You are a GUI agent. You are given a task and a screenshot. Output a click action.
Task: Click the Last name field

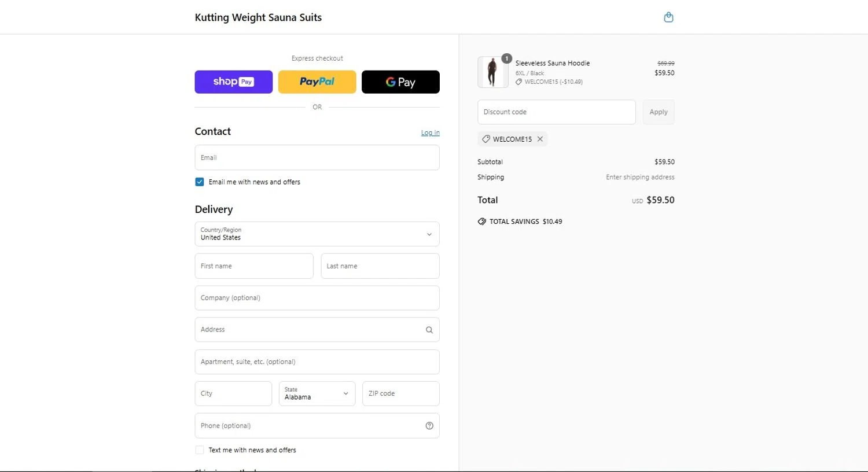tap(380, 266)
